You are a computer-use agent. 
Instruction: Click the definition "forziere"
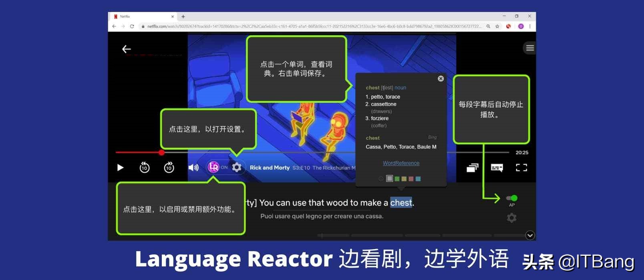(380, 118)
